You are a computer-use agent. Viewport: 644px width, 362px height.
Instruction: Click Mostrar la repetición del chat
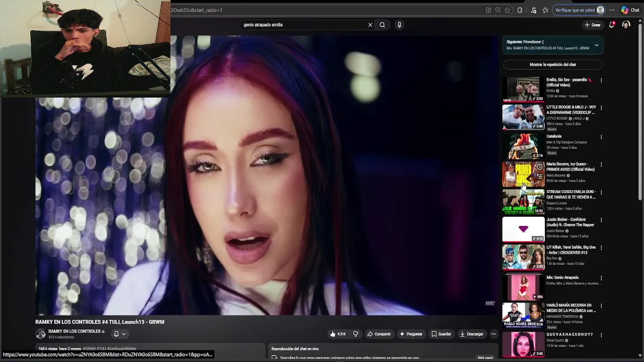(552, 64)
